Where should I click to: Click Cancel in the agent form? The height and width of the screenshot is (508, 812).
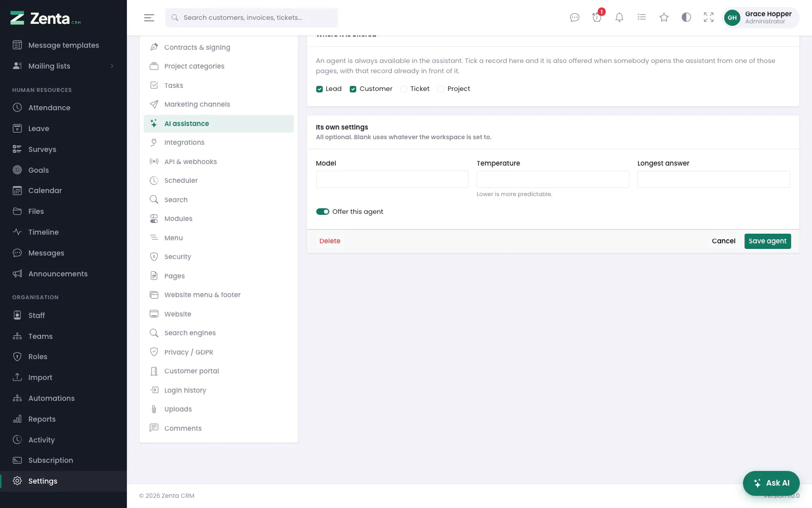click(x=724, y=241)
